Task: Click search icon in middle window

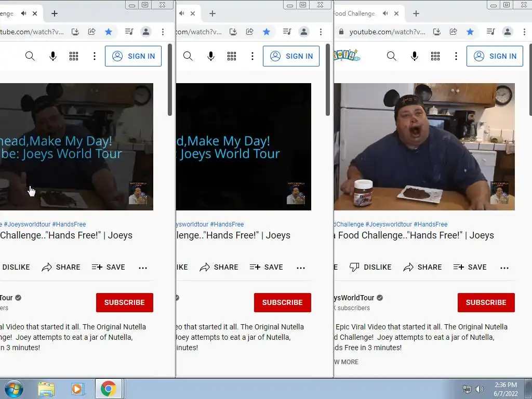Action: [188, 56]
